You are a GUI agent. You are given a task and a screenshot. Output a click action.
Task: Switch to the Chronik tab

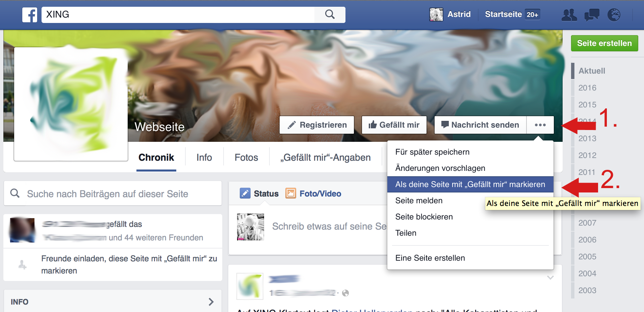pyautogui.click(x=156, y=157)
